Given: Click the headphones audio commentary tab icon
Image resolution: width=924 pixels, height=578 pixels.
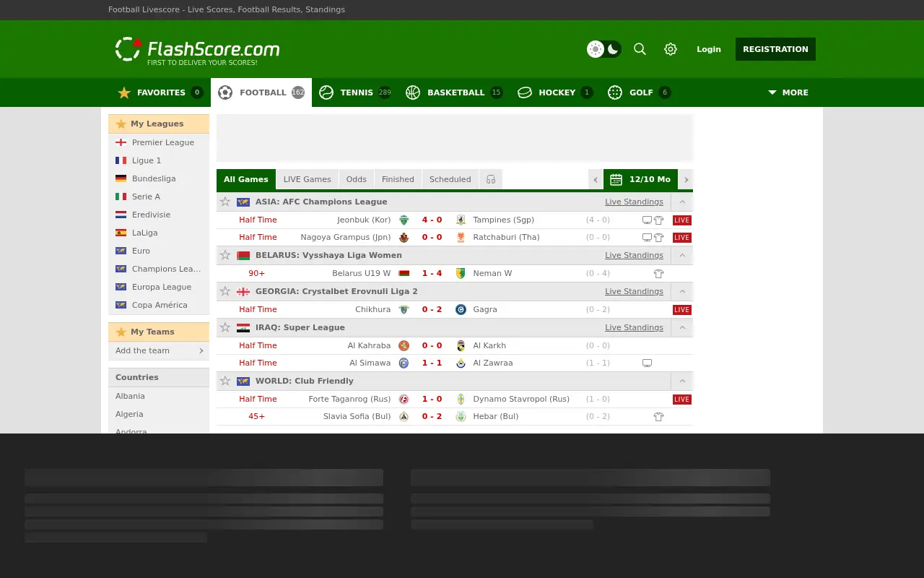Looking at the screenshot, I should click(x=491, y=179).
